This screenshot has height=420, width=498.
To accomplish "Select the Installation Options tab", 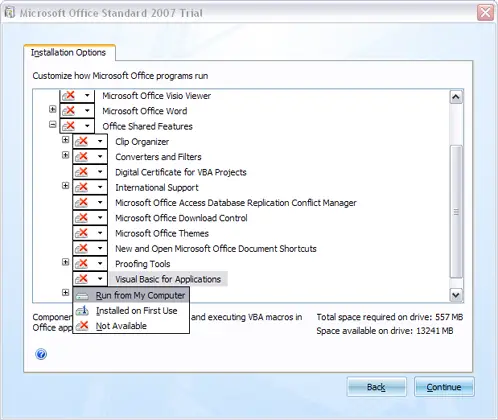I will tap(69, 53).
